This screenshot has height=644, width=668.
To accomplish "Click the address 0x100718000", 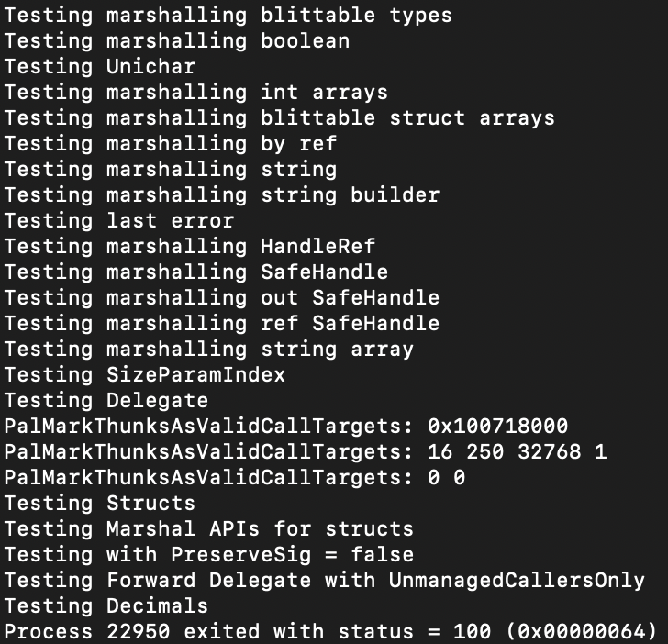I will point(497,427).
